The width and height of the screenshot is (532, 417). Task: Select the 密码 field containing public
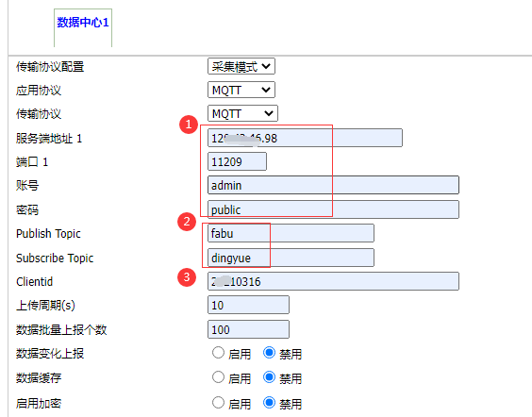[x=333, y=209]
